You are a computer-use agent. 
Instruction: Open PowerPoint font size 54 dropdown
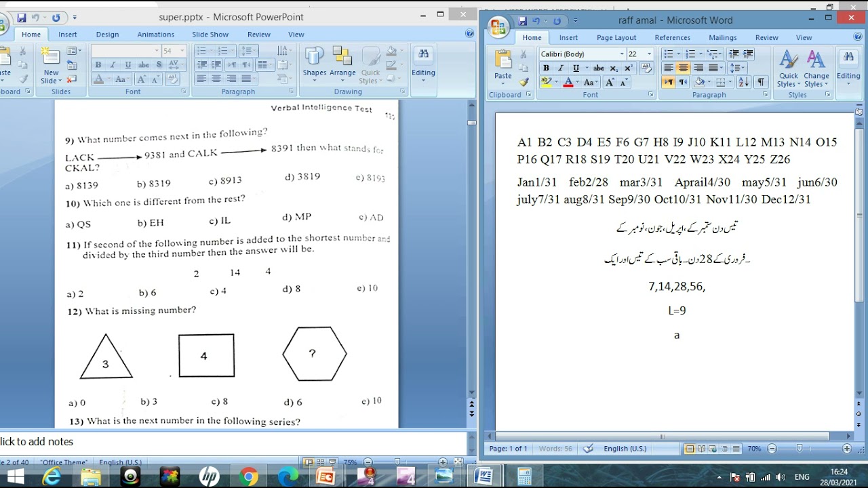(x=182, y=51)
